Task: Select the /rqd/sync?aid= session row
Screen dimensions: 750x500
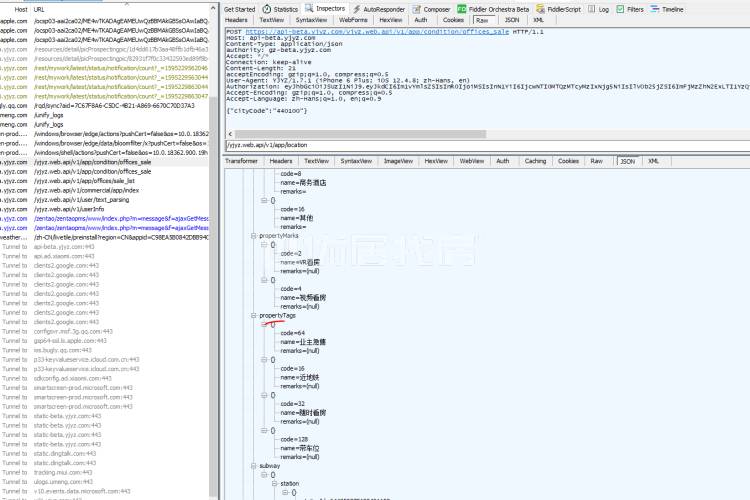Action: (x=104, y=106)
